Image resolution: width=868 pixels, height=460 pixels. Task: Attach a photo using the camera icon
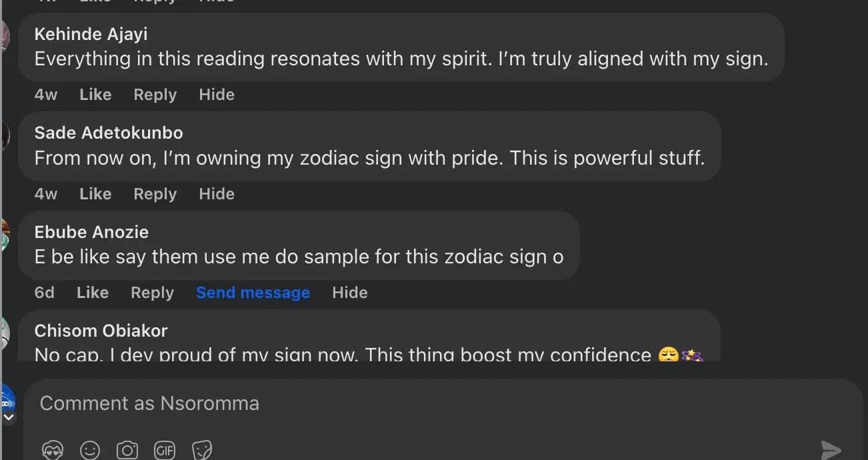pyautogui.click(x=127, y=450)
